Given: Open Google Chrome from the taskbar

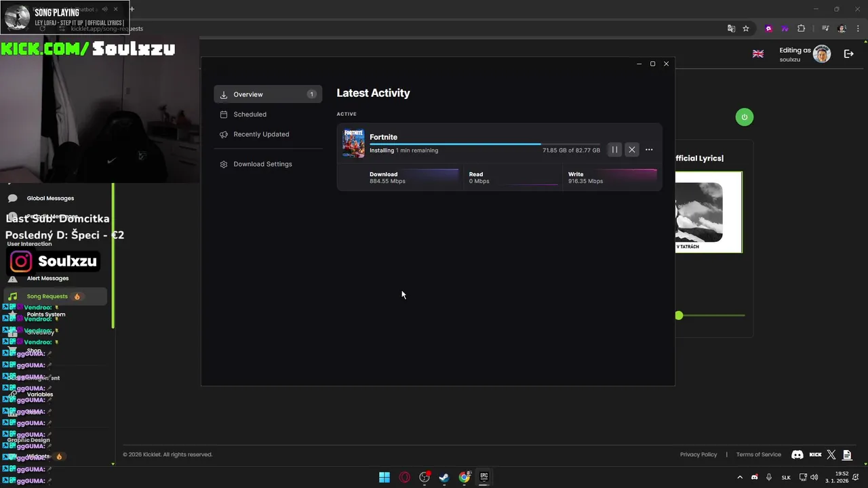Looking at the screenshot, I should [465, 477].
